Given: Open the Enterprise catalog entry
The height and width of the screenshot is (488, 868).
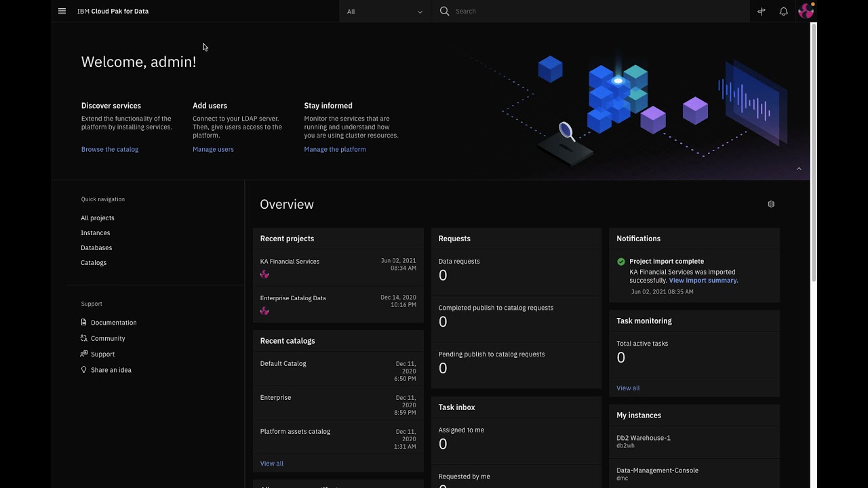Looking at the screenshot, I should click(275, 398).
